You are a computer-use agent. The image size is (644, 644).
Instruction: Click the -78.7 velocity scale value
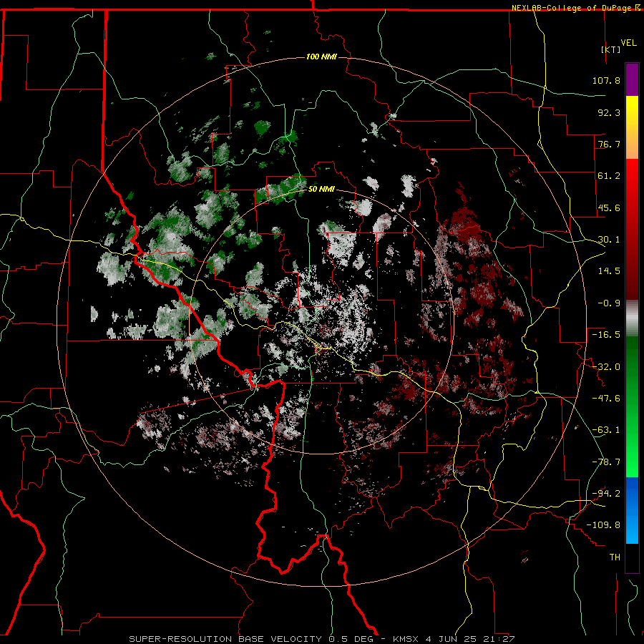click(x=606, y=462)
